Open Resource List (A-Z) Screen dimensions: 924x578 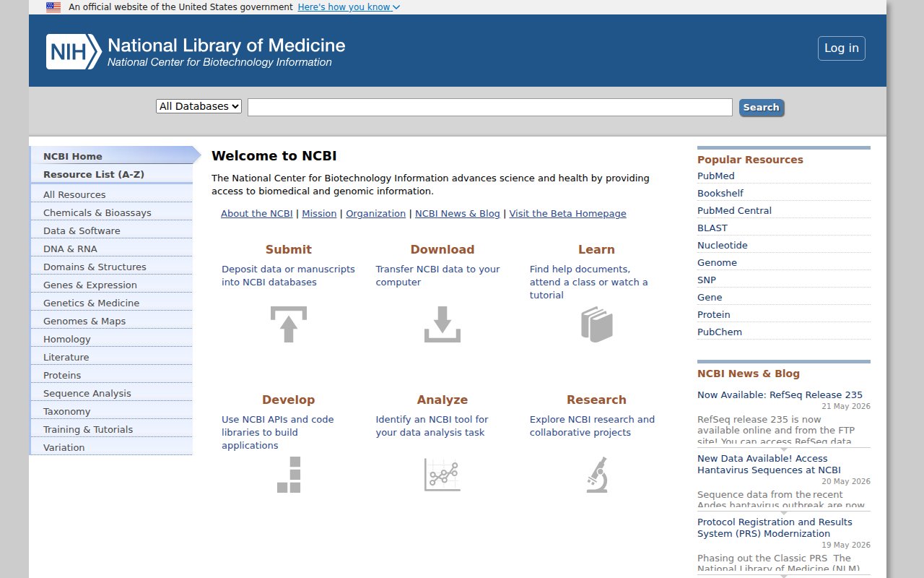click(x=112, y=174)
